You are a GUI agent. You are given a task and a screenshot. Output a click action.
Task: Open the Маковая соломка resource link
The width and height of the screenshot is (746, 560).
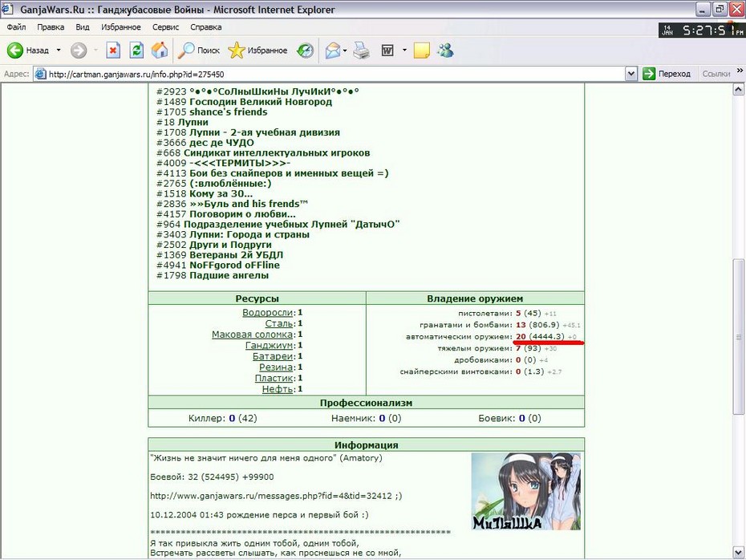252,335
